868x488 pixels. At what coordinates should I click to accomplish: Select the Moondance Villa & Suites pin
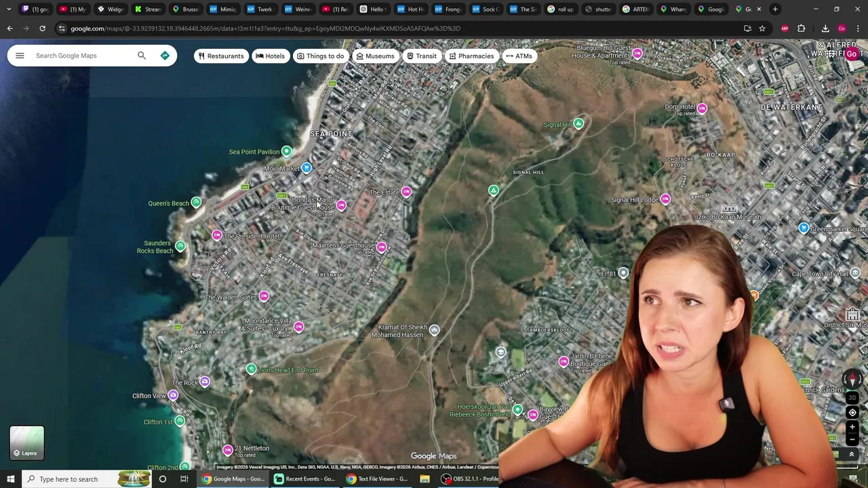298,327
